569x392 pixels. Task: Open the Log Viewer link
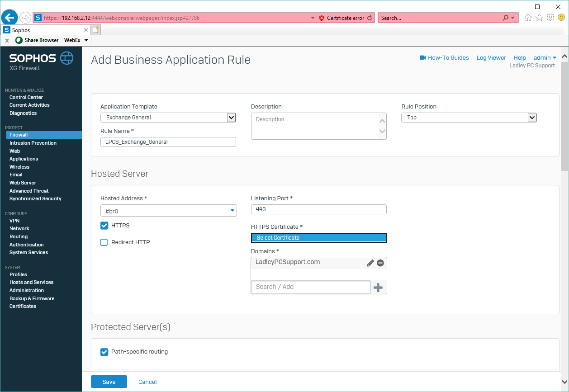coord(491,58)
